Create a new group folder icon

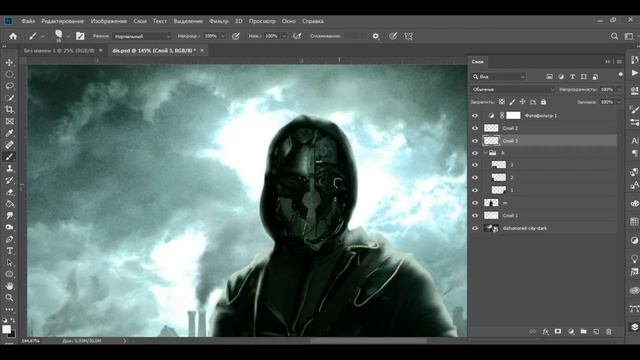584,332
